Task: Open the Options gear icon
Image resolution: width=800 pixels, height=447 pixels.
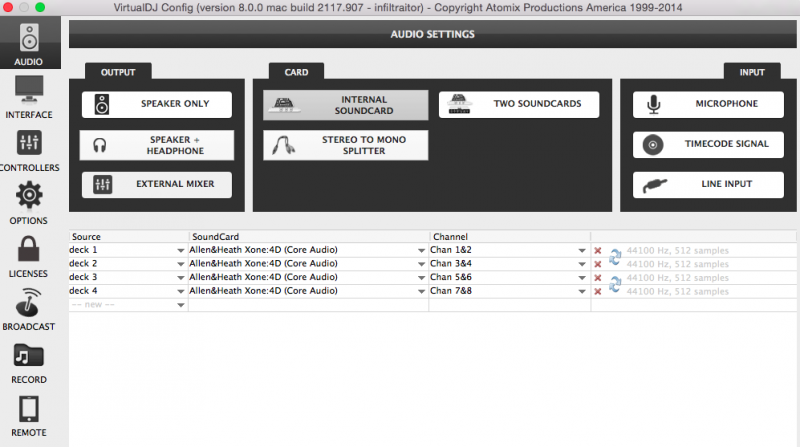Action: (29, 195)
